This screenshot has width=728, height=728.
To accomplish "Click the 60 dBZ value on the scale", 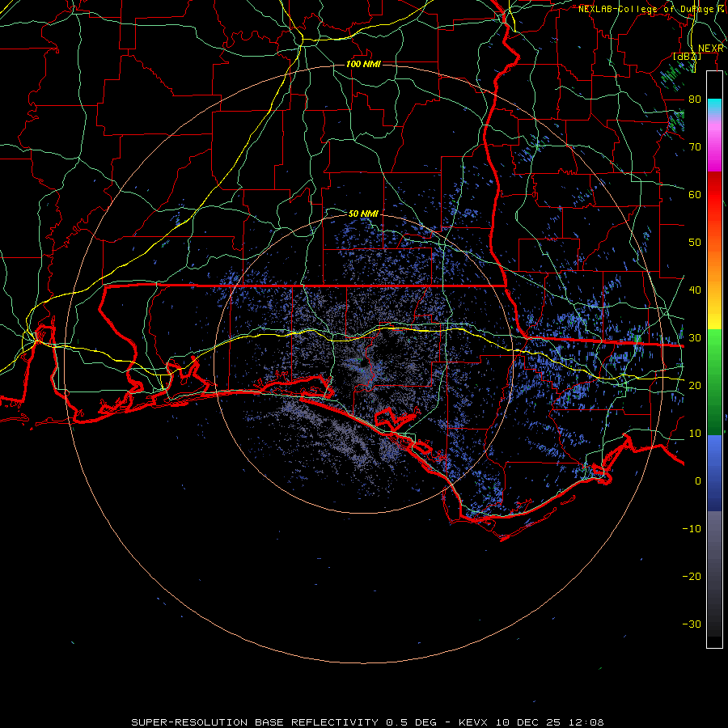I will 695,194.
